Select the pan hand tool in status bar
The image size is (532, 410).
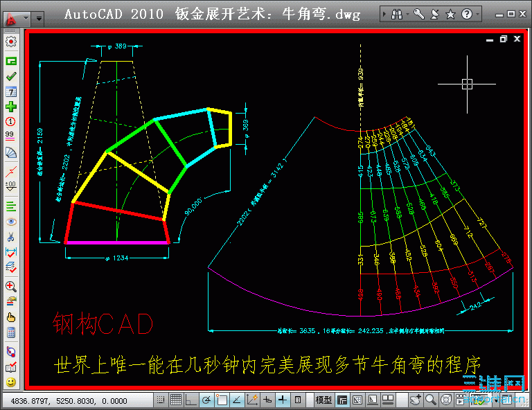(x=415, y=400)
